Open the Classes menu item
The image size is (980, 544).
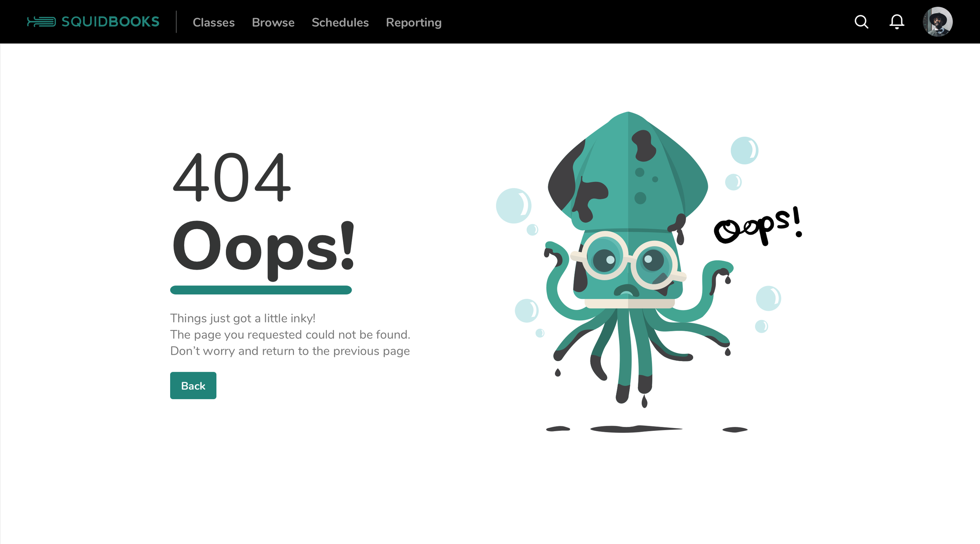pyautogui.click(x=214, y=23)
